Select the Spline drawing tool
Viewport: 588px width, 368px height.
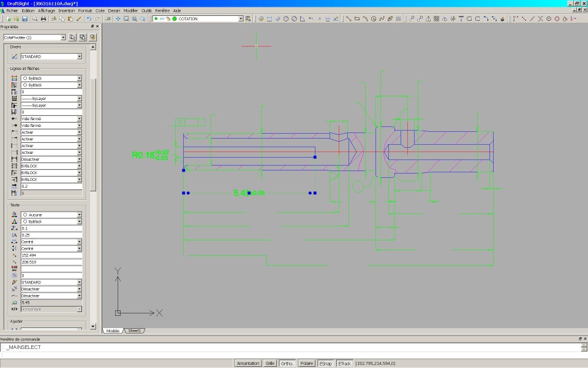tap(382, 18)
